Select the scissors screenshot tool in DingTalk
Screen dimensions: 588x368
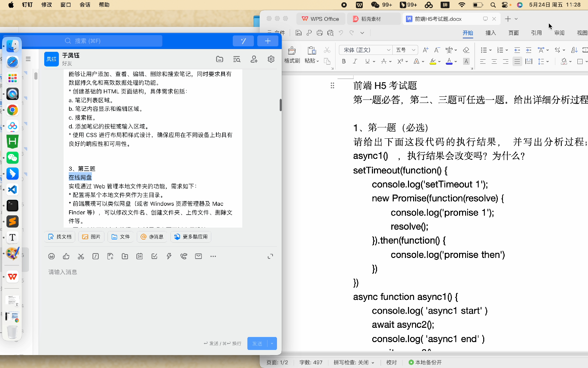click(x=81, y=256)
